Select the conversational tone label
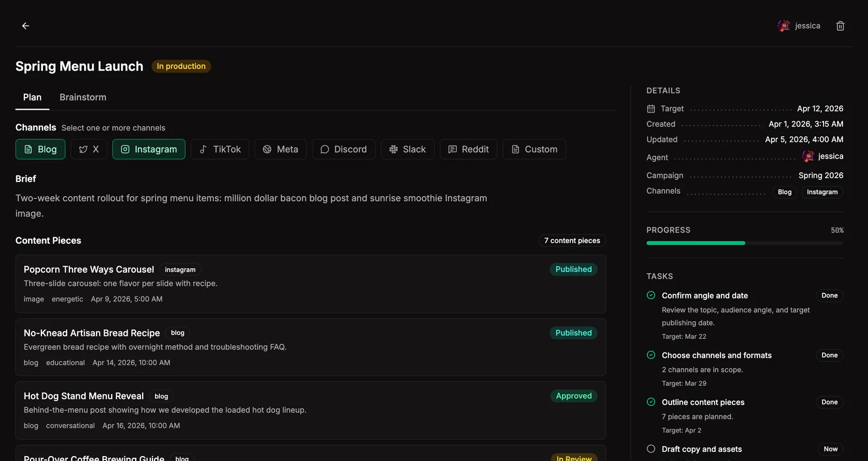868x461 pixels. 70,426
